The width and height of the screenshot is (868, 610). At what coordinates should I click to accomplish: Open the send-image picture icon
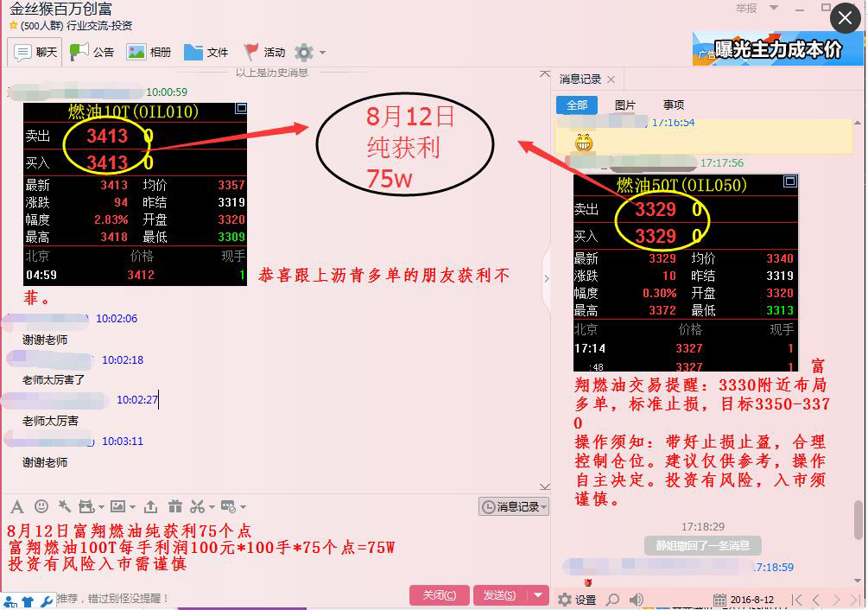pos(117,506)
